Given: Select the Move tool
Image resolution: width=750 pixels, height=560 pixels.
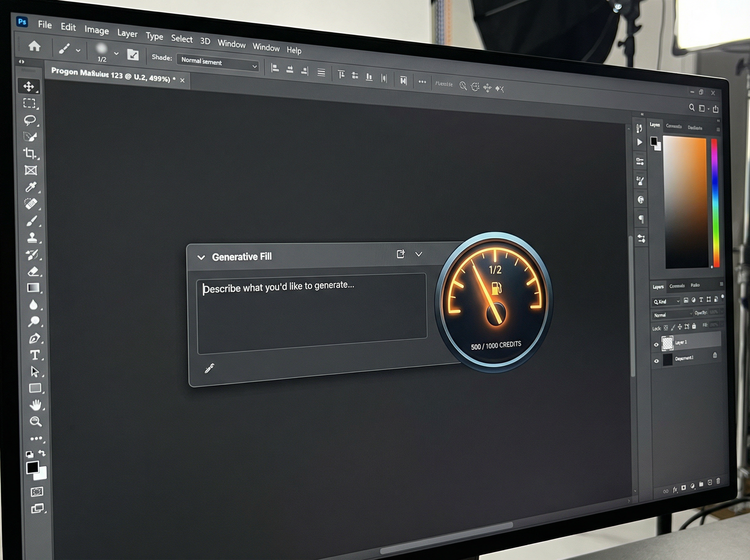Looking at the screenshot, I should pos(29,87).
